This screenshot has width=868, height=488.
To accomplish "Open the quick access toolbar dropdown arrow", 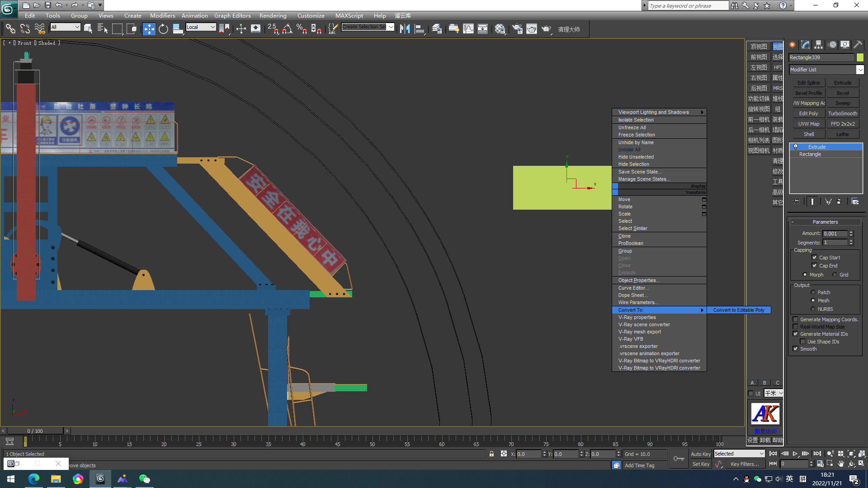I will pos(100,5).
